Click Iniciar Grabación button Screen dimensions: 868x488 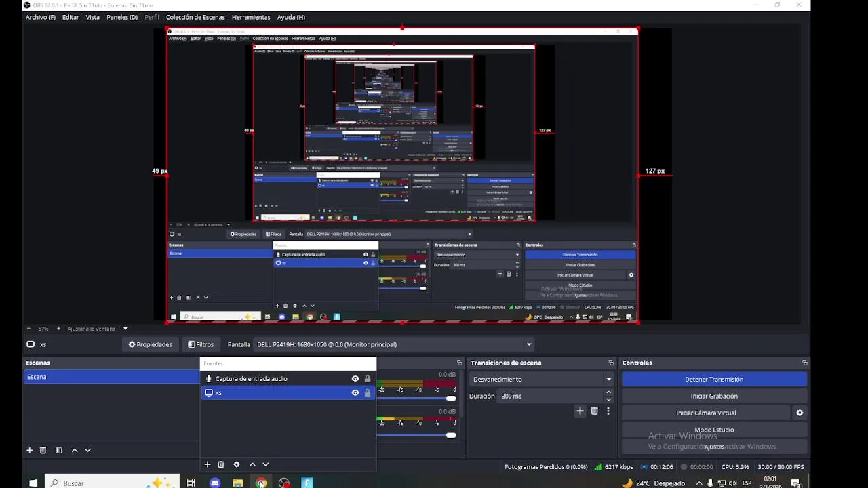[714, 396]
